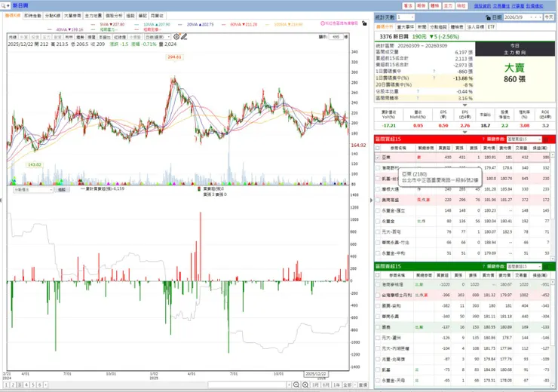Click the help icon in the green 區間賣超15 header

pyautogui.click(x=483, y=266)
